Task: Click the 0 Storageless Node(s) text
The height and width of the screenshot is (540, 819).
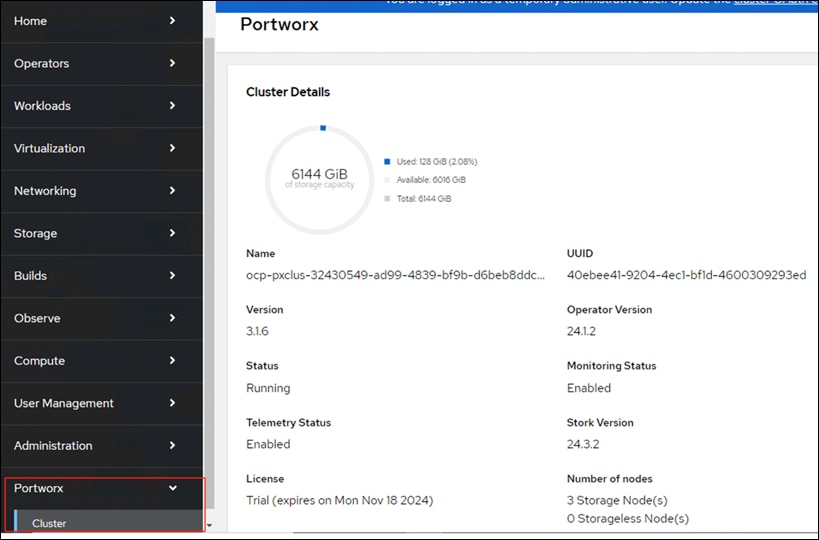Action: pos(628,519)
